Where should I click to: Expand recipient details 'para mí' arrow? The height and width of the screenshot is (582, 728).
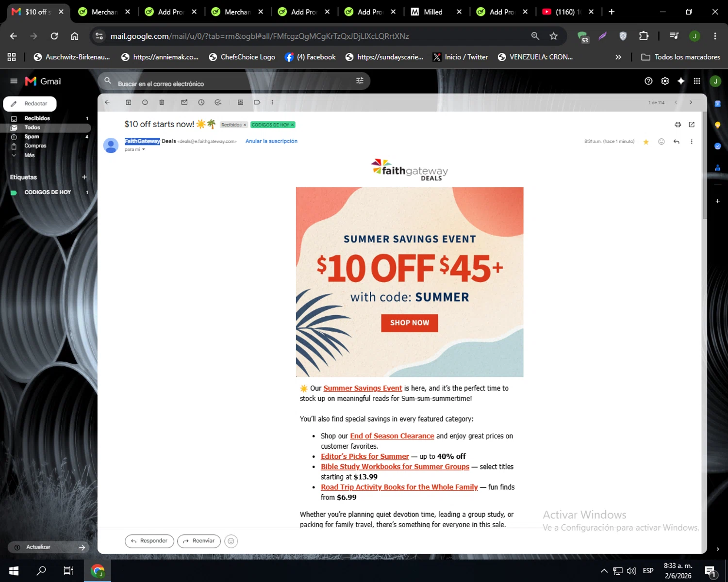pos(144,149)
